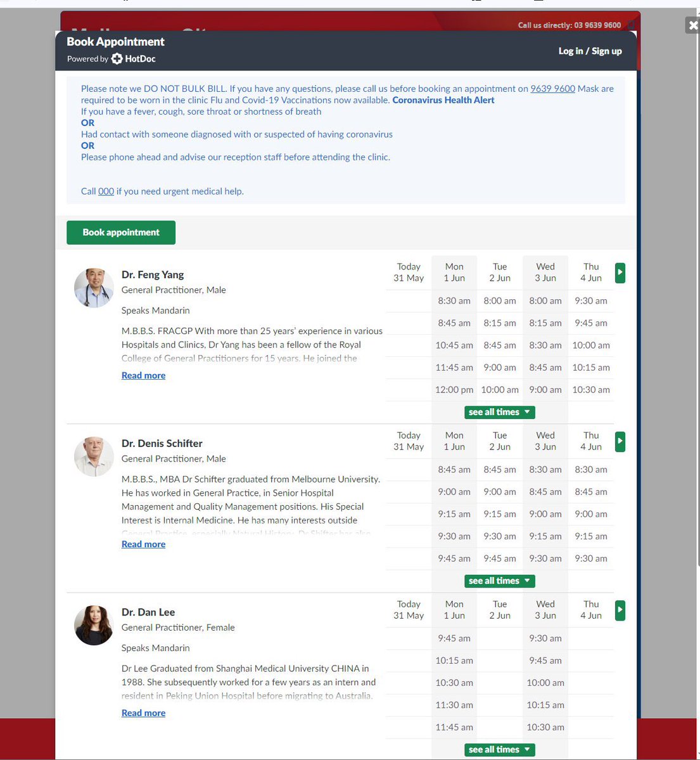The image size is (700, 760).
Task: Click the HotDoc logo icon
Action: click(x=117, y=59)
